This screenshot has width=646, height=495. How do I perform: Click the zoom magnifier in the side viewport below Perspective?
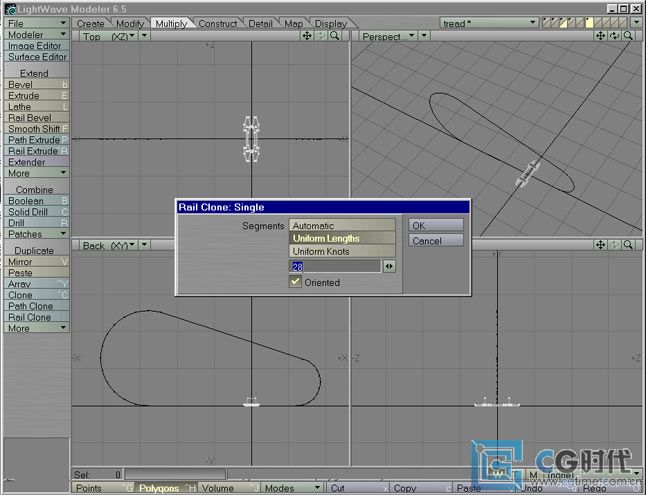click(x=628, y=245)
